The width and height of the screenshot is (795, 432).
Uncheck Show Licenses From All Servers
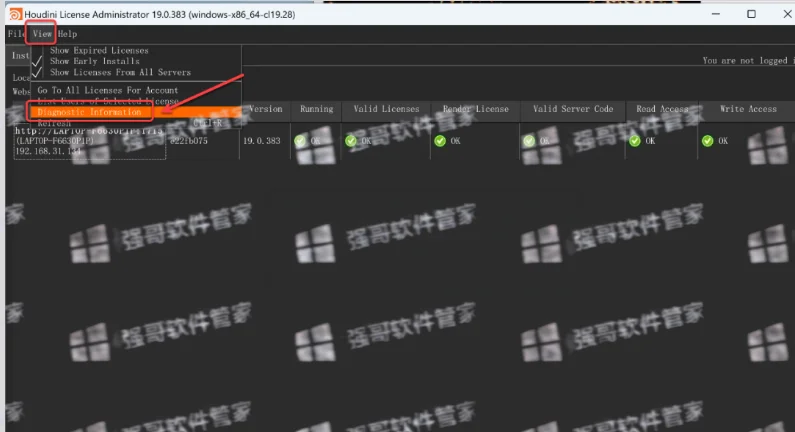click(120, 72)
